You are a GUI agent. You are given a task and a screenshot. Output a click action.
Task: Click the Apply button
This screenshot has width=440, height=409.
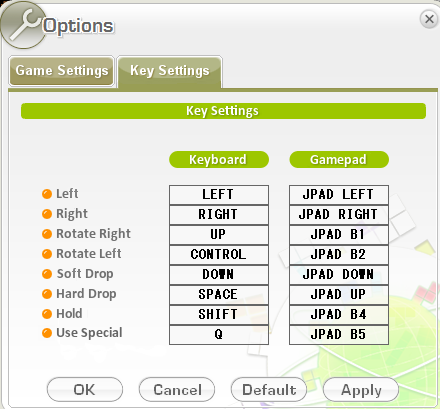pos(361,389)
